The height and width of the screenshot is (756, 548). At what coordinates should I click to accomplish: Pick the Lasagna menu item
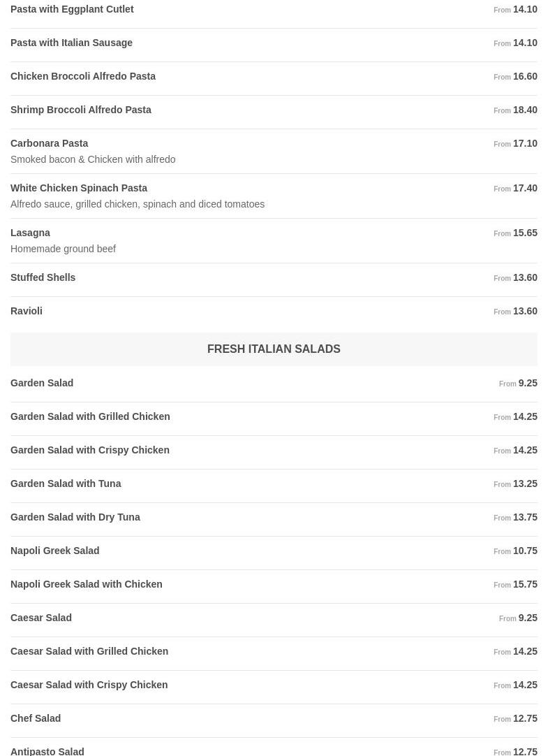31,233
